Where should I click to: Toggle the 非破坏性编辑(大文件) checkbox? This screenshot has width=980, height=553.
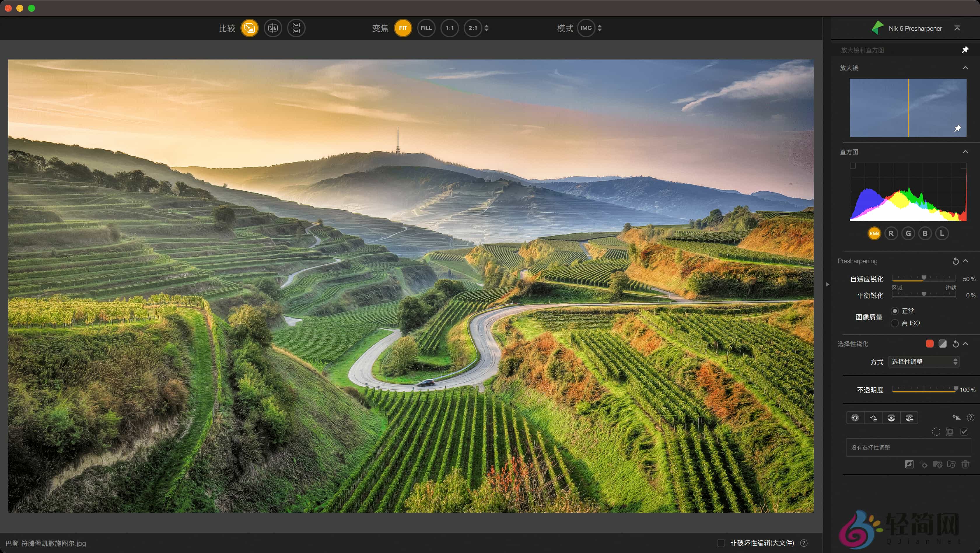721,543
